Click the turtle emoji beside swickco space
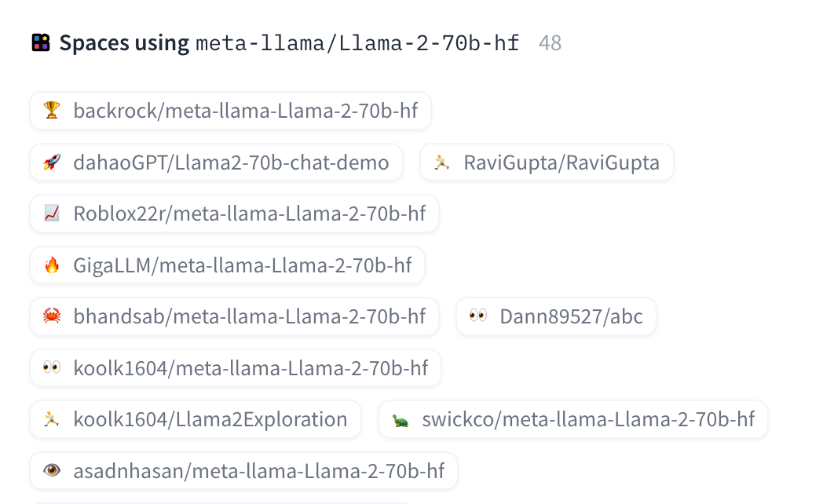This screenshot has width=823, height=504. pyautogui.click(x=401, y=420)
